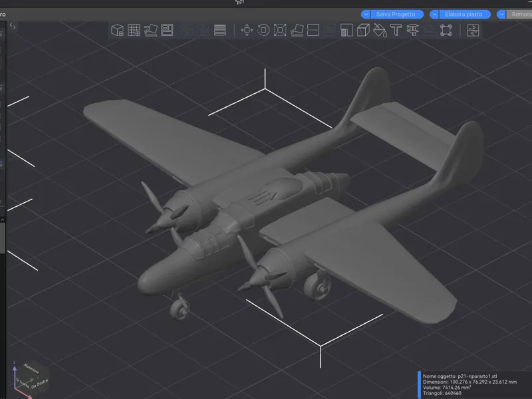Open the Seam painting cube tool
The height and width of the screenshot is (399, 532).
coord(363,30)
